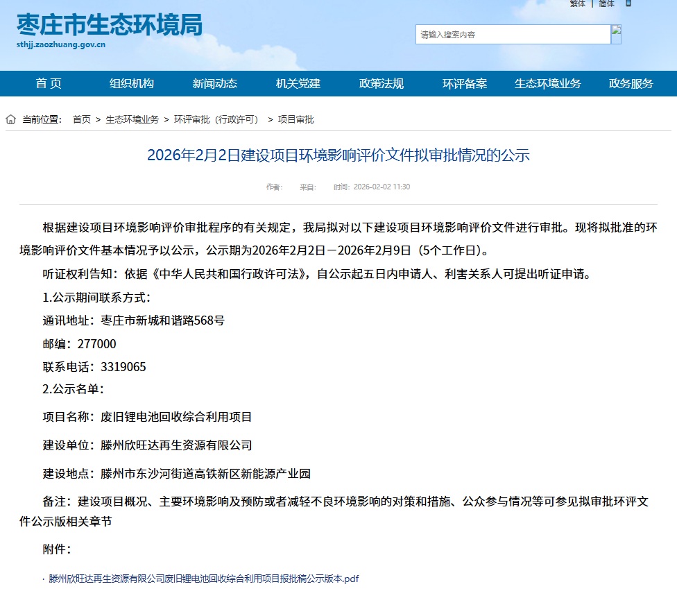Click the 首页 breadcrumb link
Viewport: 677px width, 616px height.
point(83,119)
